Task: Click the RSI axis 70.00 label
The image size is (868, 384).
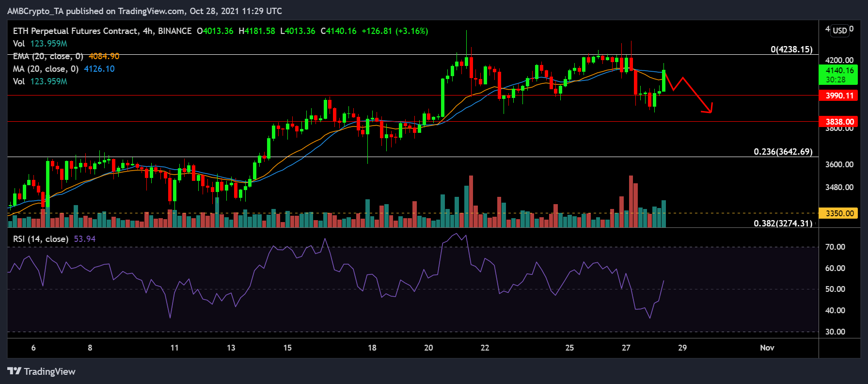Action: pyautogui.click(x=835, y=247)
